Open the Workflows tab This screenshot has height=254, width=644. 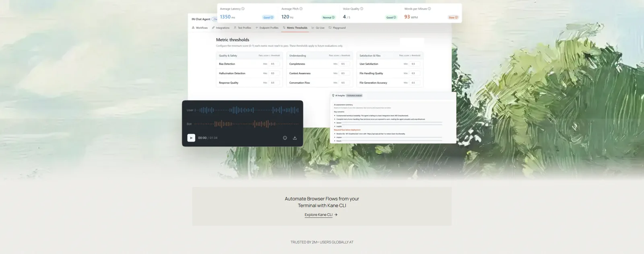click(x=200, y=28)
